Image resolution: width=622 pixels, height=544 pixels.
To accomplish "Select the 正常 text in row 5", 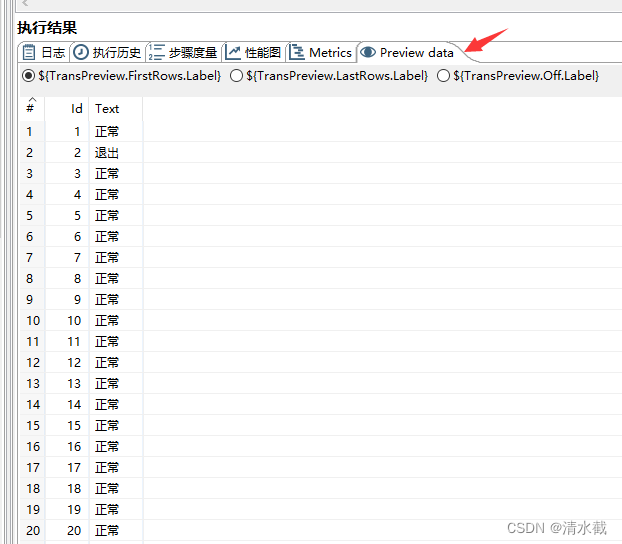I will (x=107, y=215).
